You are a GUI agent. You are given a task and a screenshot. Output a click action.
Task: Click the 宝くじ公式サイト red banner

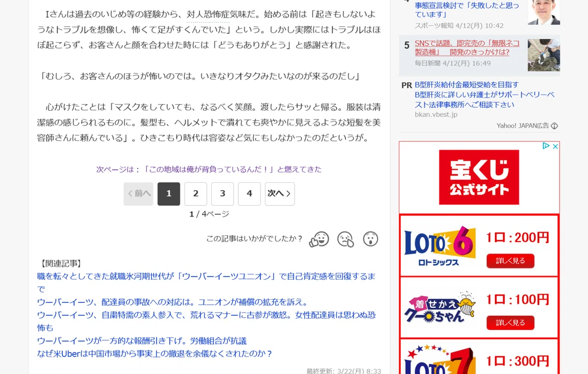[479, 177]
